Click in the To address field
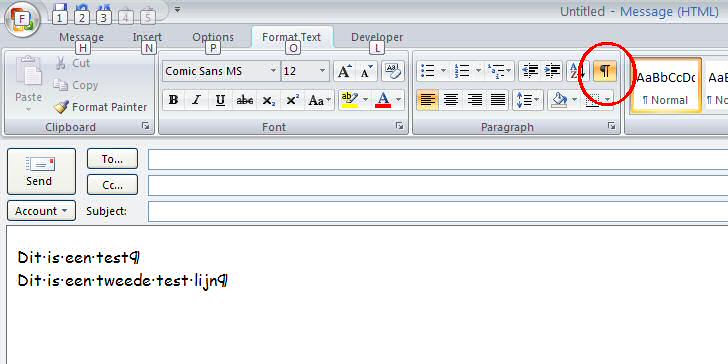 pyautogui.click(x=438, y=159)
